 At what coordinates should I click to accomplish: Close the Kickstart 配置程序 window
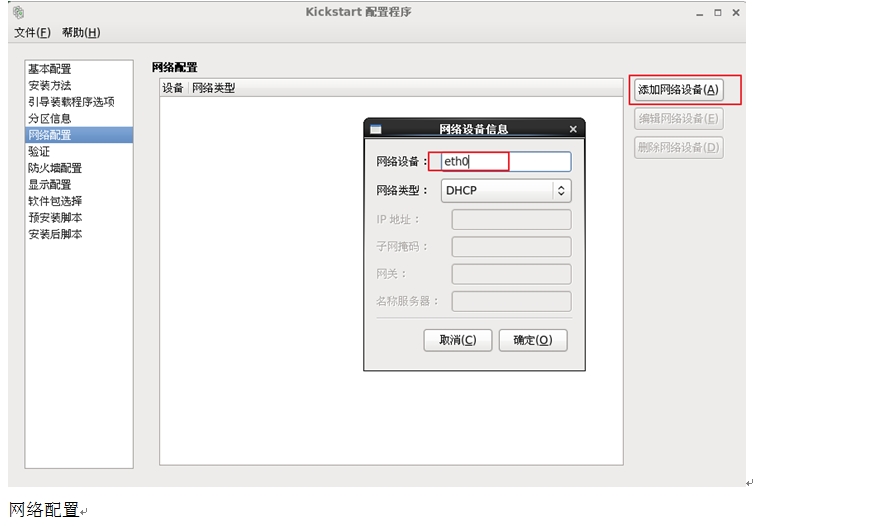pyautogui.click(x=736, y=12)
